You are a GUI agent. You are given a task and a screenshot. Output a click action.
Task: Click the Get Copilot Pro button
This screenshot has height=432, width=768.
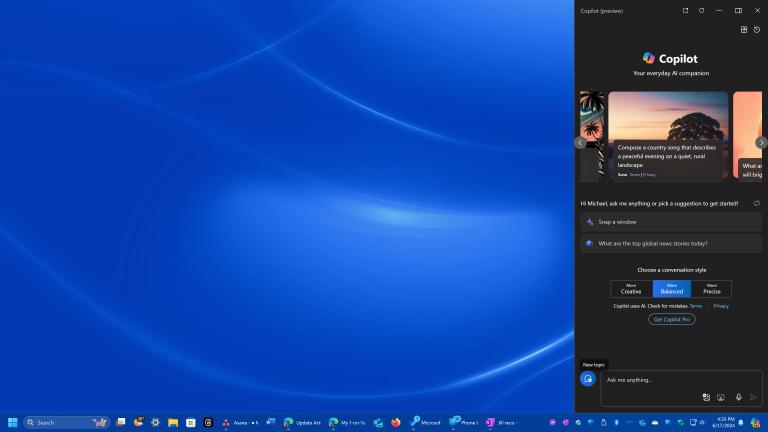click(x=671, y=319)
